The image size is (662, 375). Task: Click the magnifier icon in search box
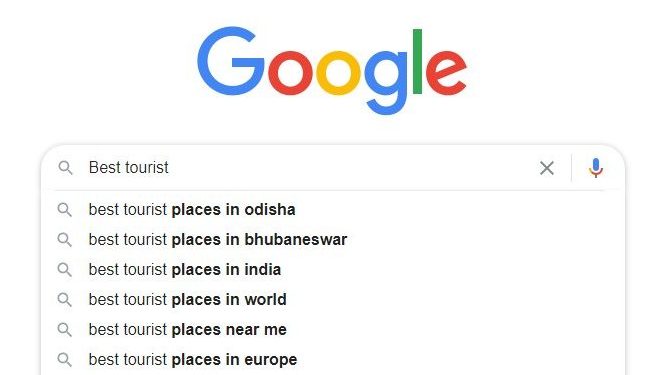[x=65, y=168]
